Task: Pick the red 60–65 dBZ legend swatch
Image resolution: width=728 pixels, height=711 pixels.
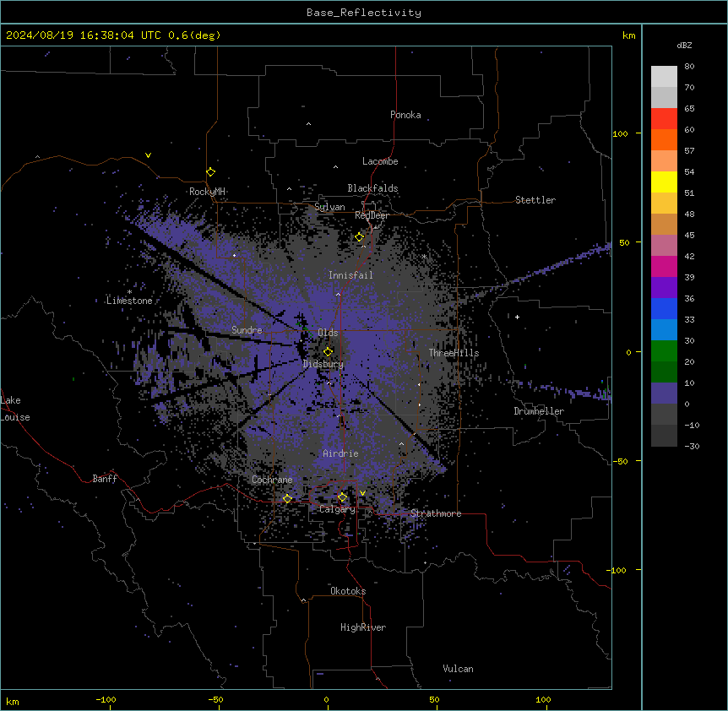Action: [x=664, y=118]
